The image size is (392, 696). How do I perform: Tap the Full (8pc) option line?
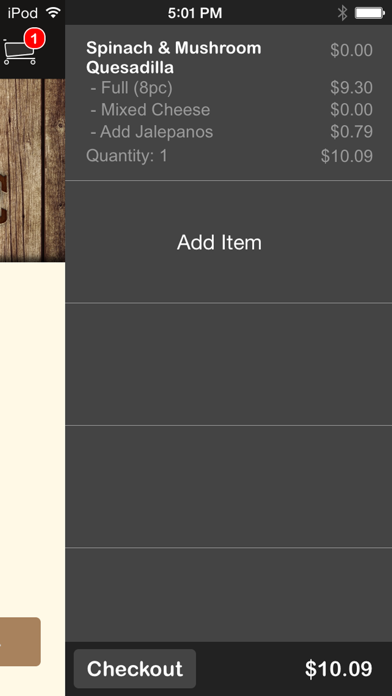[x=131, y=87]
